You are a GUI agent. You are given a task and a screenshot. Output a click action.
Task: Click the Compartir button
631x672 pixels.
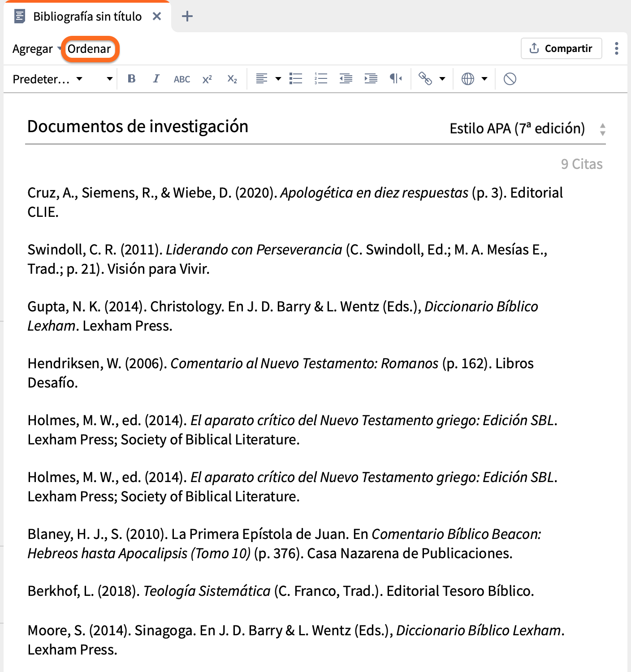(561, 48)
